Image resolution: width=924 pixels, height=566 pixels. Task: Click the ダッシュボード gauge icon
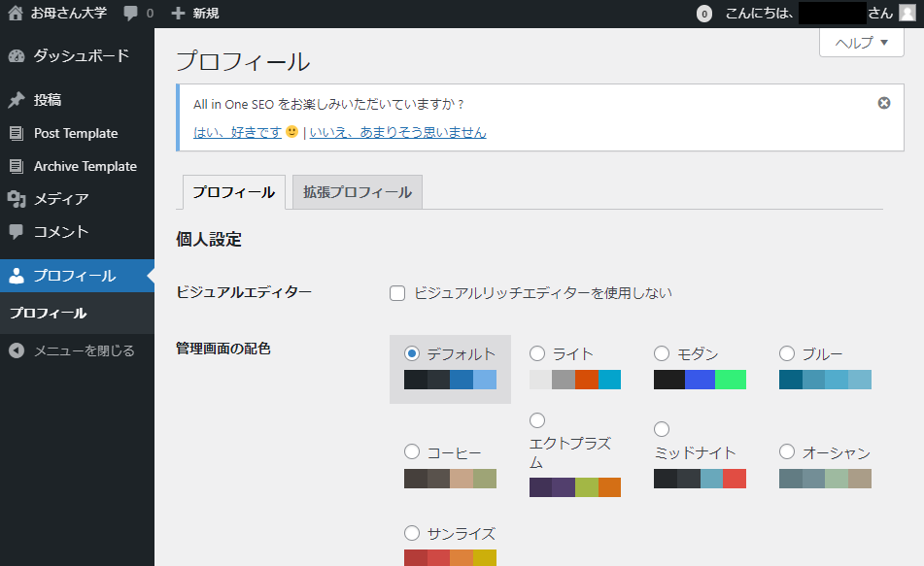pyautogui.click(x=17, y=56)
